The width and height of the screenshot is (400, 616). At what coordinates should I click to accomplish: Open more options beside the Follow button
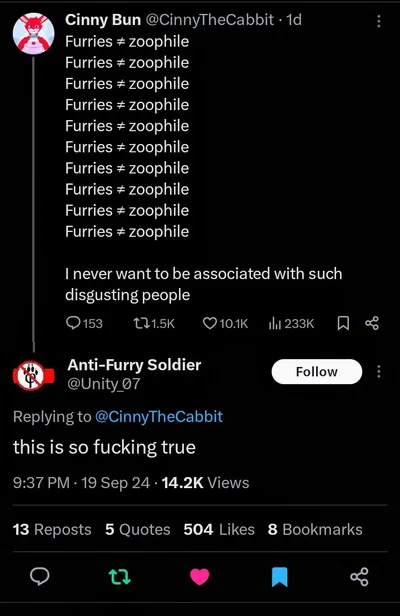[379, 371]
